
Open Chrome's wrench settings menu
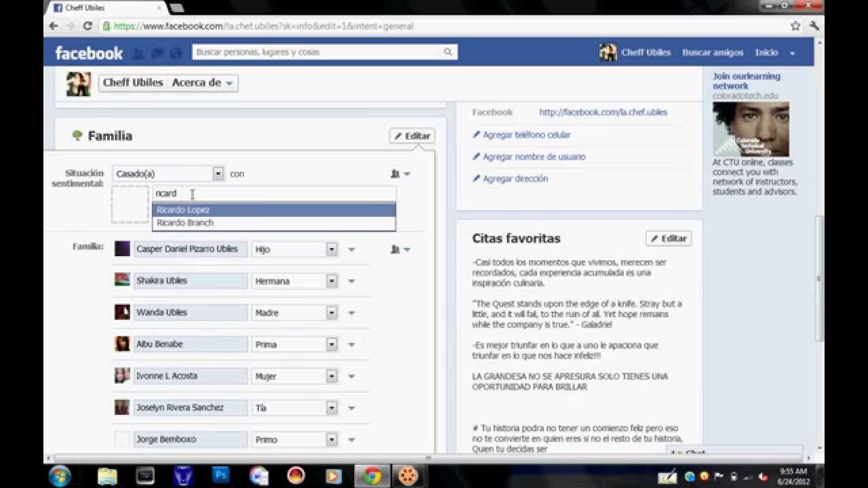(814, 26)
